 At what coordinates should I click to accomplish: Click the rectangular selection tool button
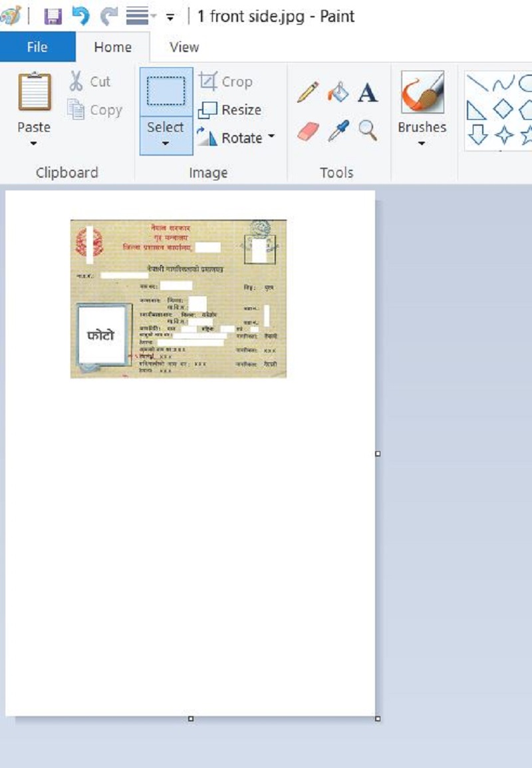[166, 91]
